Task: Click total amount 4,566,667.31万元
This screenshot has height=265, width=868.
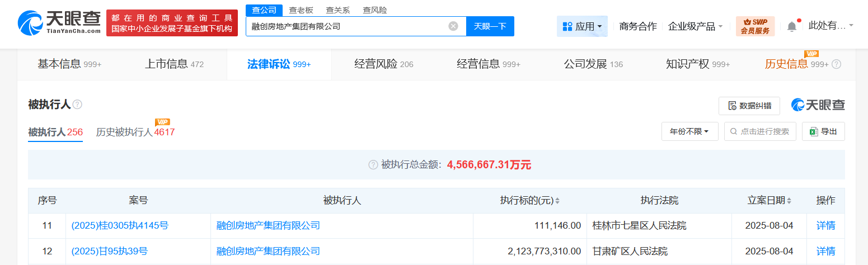Action: click(x=489, y=165)
